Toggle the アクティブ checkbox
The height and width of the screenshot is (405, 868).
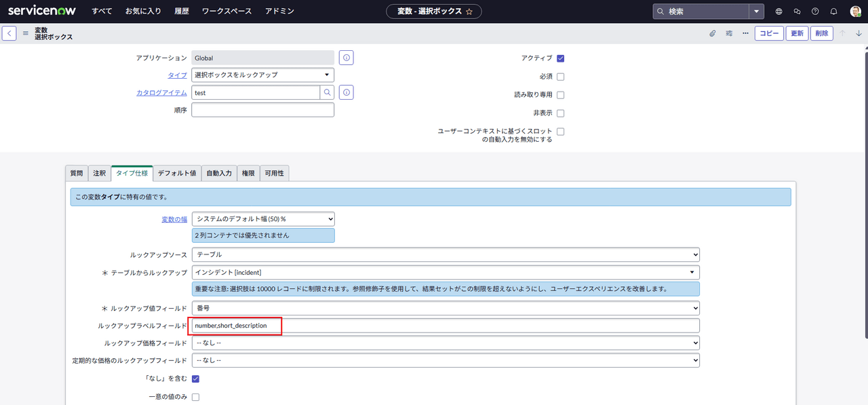click(560, 58)
